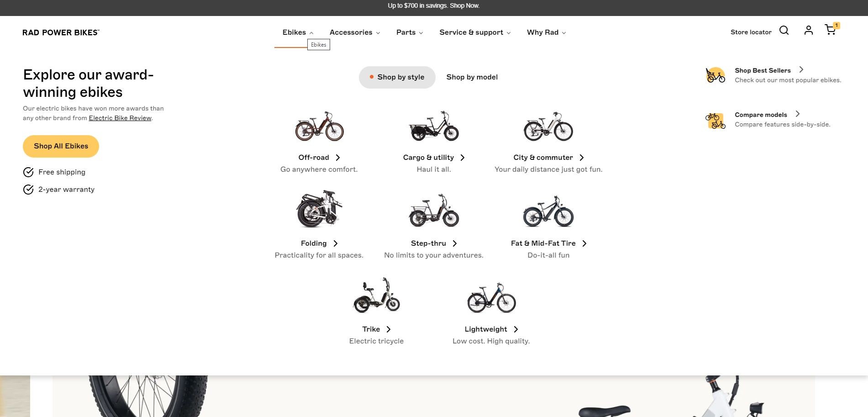Open the Why Rad menu
Screen dimensions: 868x417
point(547,32)
